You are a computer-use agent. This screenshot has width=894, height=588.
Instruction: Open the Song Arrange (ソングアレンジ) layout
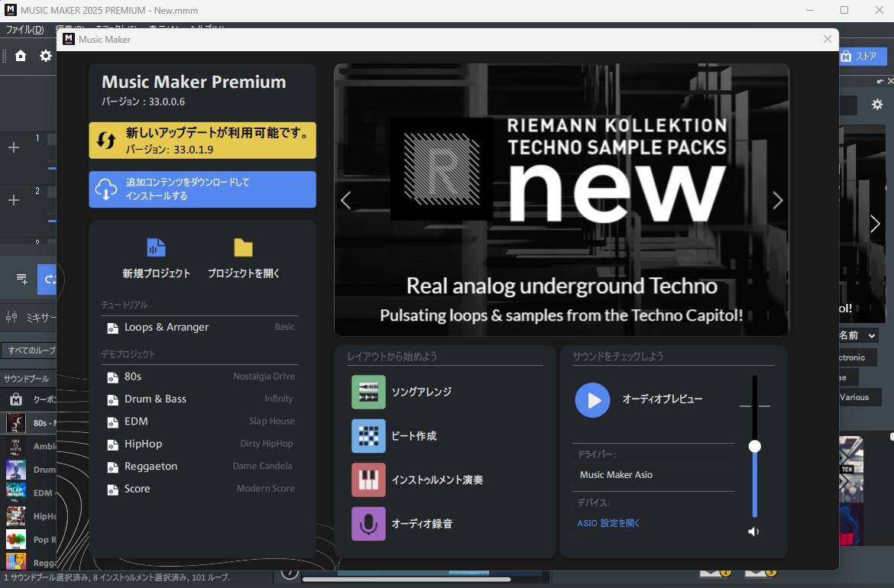point(368,392)
